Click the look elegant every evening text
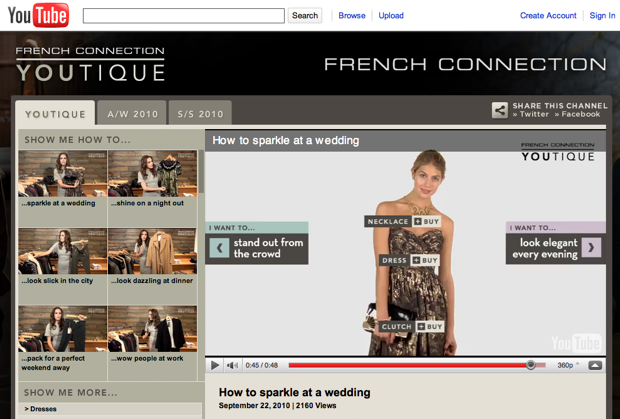 point(545,248)
